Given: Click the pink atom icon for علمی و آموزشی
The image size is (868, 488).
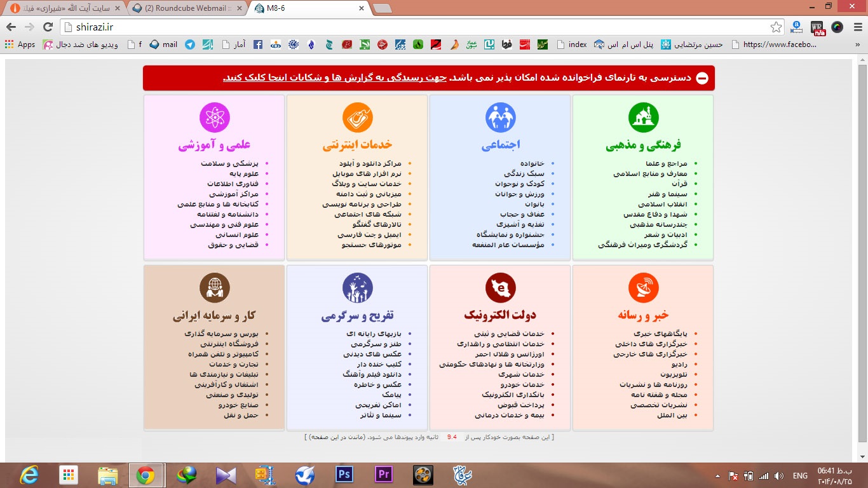Looking at the screenshot, I should click(214, 118).
